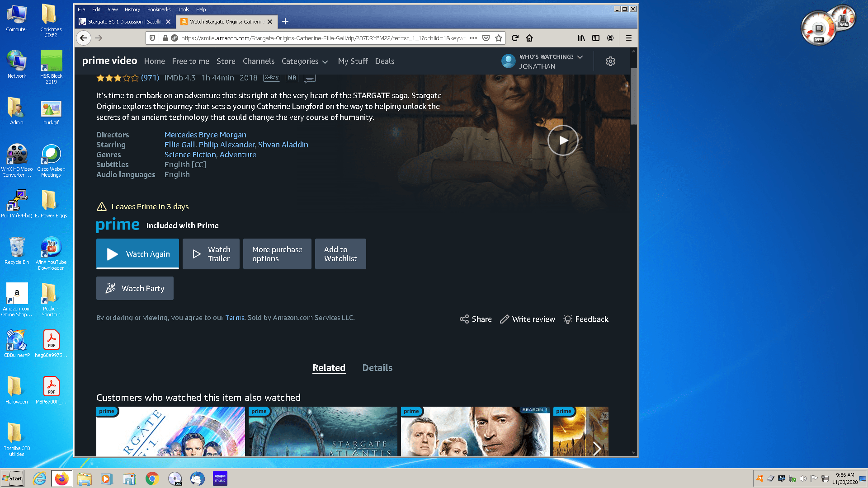This screenshot has height=488, width=868.
Task: Save page to Pocket icon
Action: click(486, 38)
